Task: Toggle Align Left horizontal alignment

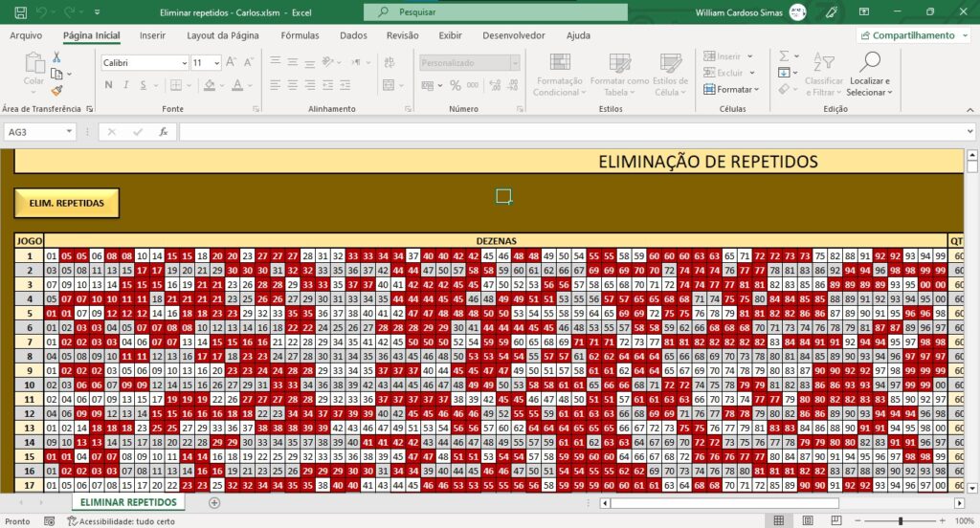Action: (x=275, y=85)
